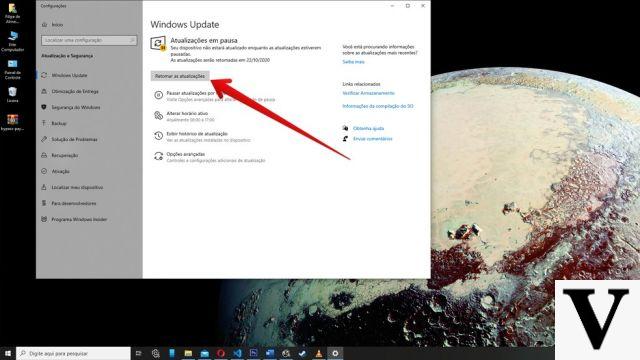The height and width of the screenshot is (360, 640).
Task: Click the taskbar search box
Action: click(x=73, y=353)
